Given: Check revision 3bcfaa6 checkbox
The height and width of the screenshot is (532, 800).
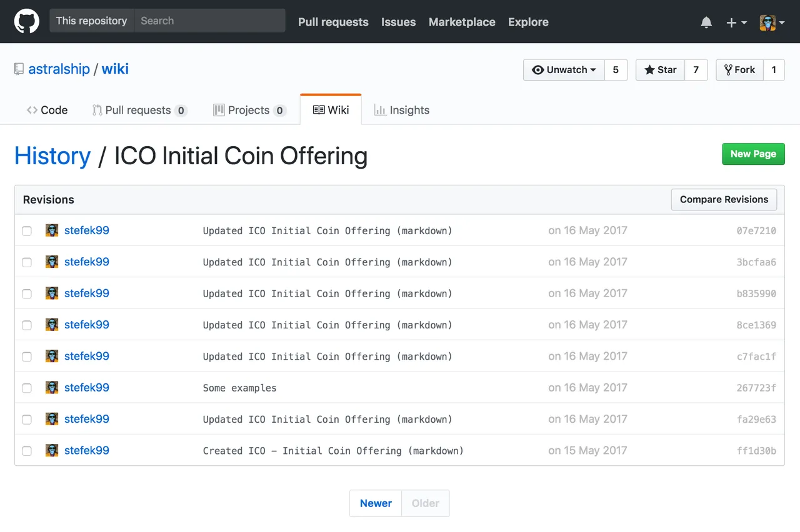Looking at the screenshot, I should [x=27, y=262].
